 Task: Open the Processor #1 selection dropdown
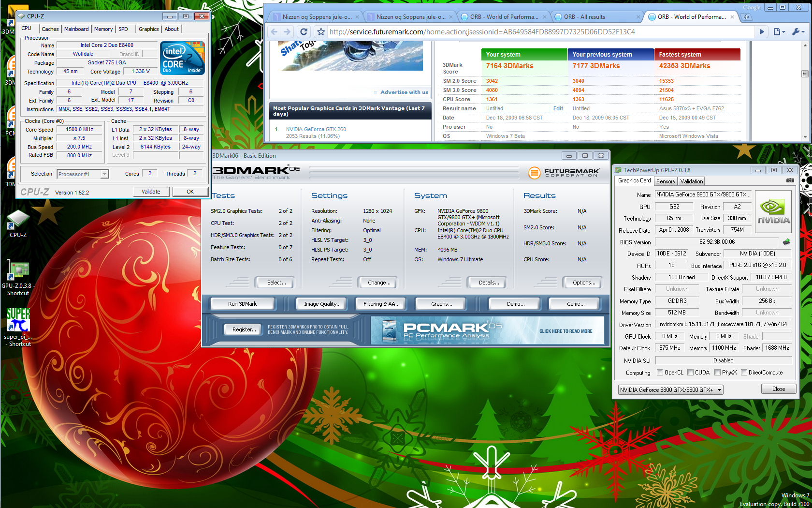coord(83,174)
